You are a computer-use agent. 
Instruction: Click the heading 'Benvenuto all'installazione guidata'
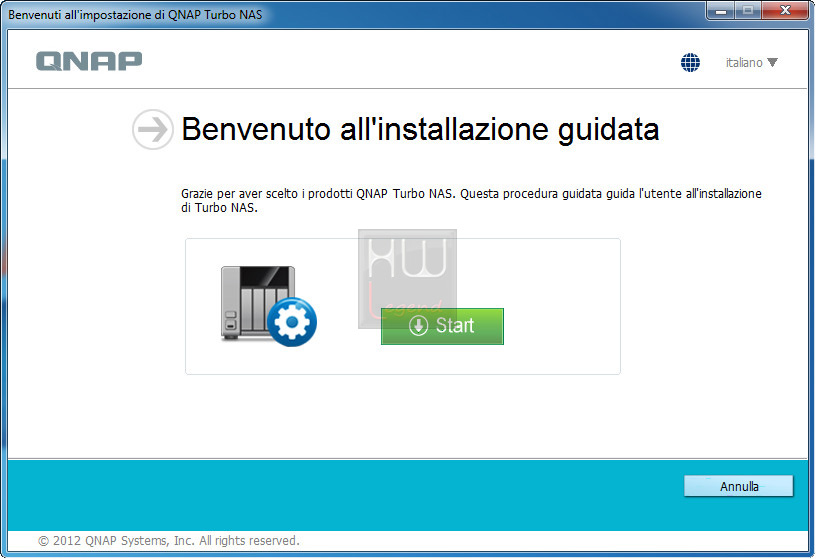click(420, 129)
